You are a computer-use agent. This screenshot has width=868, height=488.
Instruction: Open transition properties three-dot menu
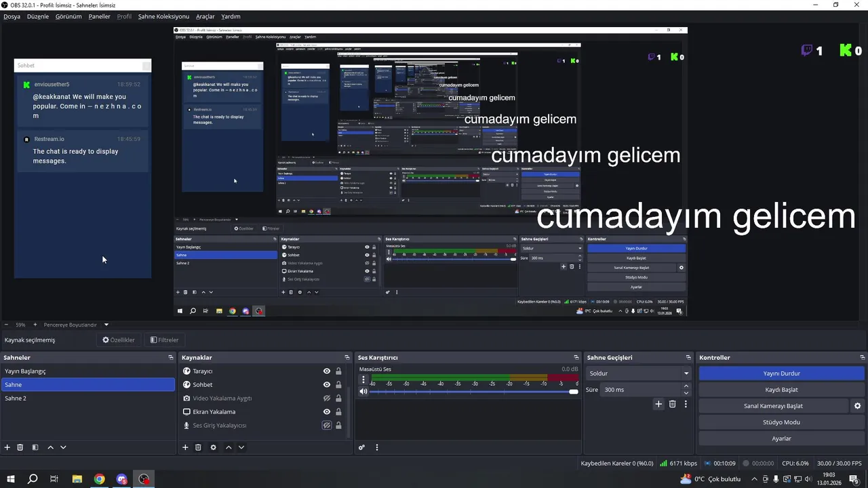[x=686, y=404]
